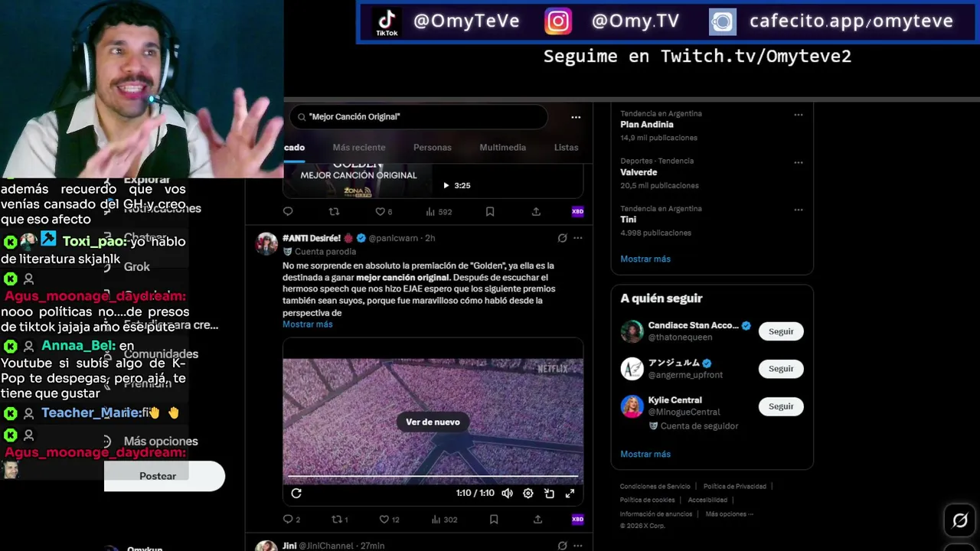The width and height of the screenshot is (980, 551).
Task: Open more menu for Valverde trend
Action: [x=798, y=162]
